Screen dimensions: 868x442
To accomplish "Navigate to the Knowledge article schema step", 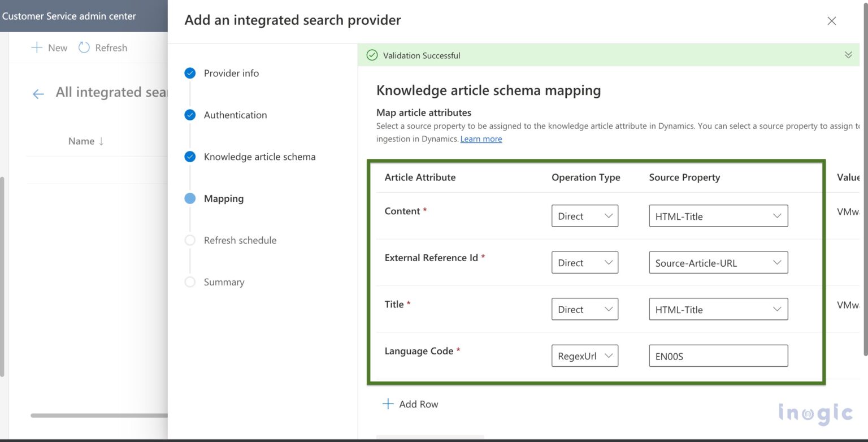I will (x=259, y=157).
